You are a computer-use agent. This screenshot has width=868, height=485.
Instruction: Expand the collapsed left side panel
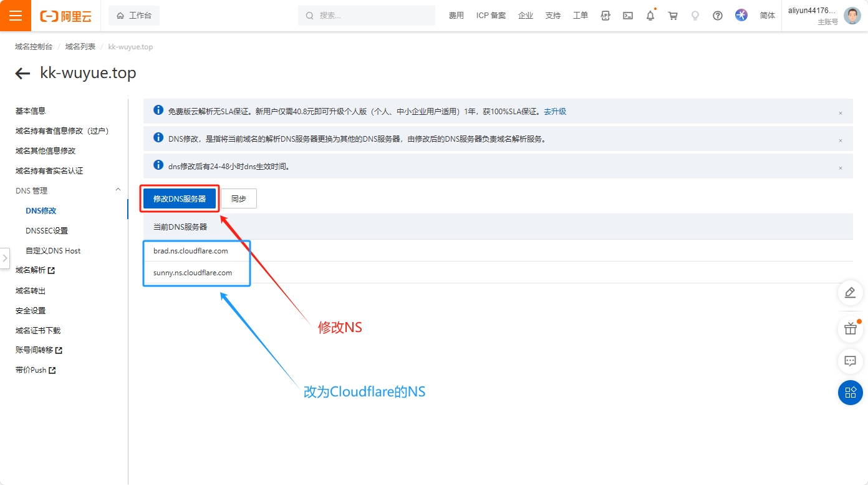point(5,258)
